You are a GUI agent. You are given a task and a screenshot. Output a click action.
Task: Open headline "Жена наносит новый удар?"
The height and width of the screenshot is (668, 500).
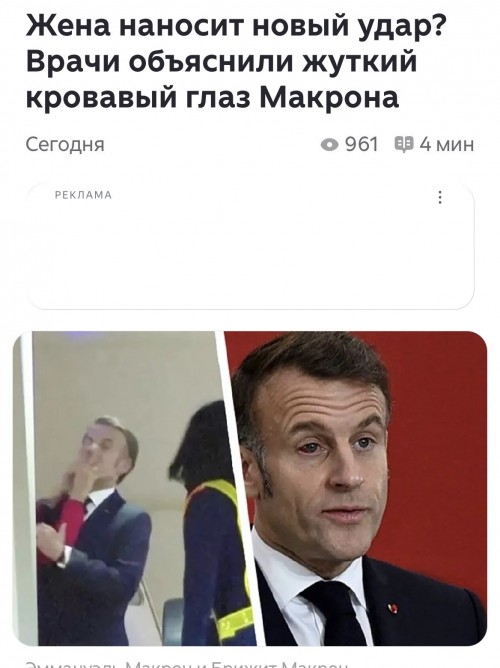click(235, 26)
